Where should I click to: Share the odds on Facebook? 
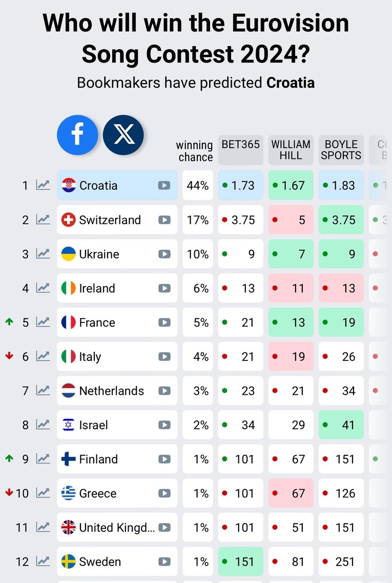(x=77, y=134)
